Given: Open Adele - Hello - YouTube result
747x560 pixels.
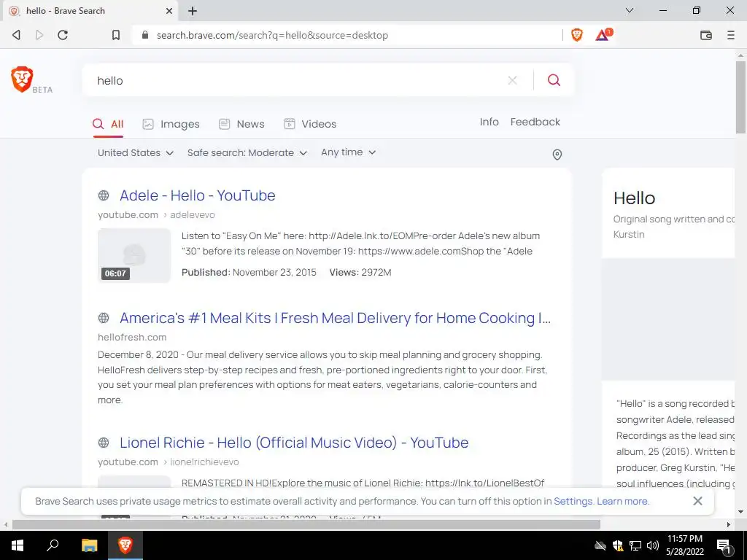Looking at the screenshot, I should [197, 195].
